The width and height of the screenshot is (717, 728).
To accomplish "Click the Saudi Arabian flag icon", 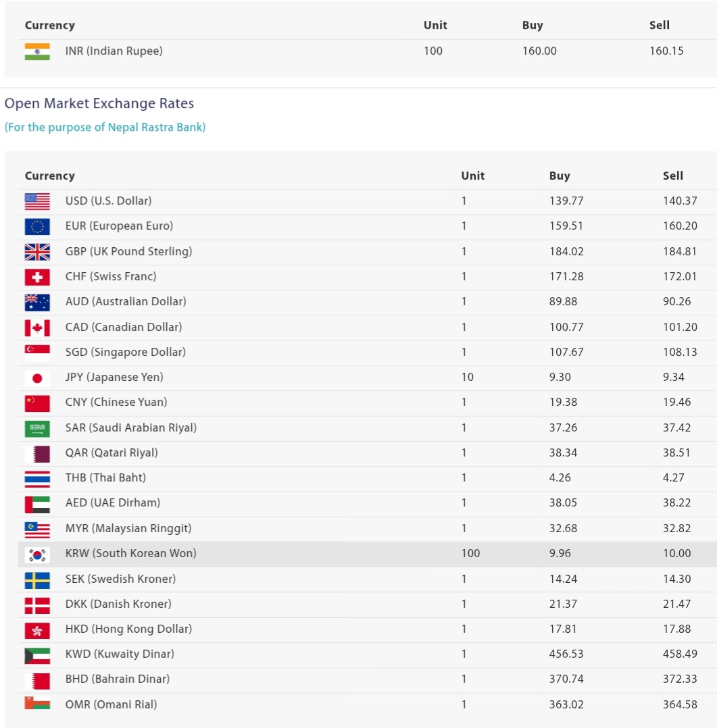I will pyautogui.click(x=37, y=428).
